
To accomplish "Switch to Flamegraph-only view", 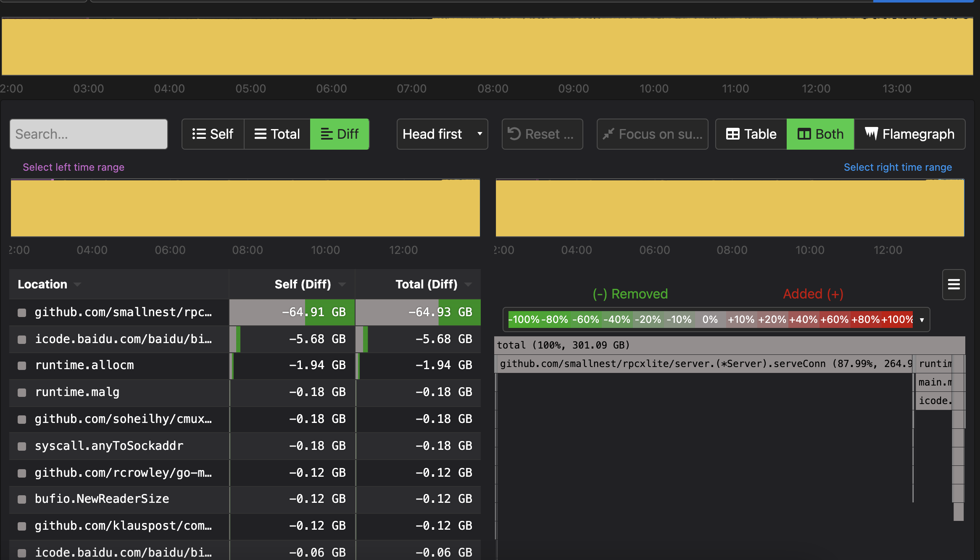I will 910,134.
